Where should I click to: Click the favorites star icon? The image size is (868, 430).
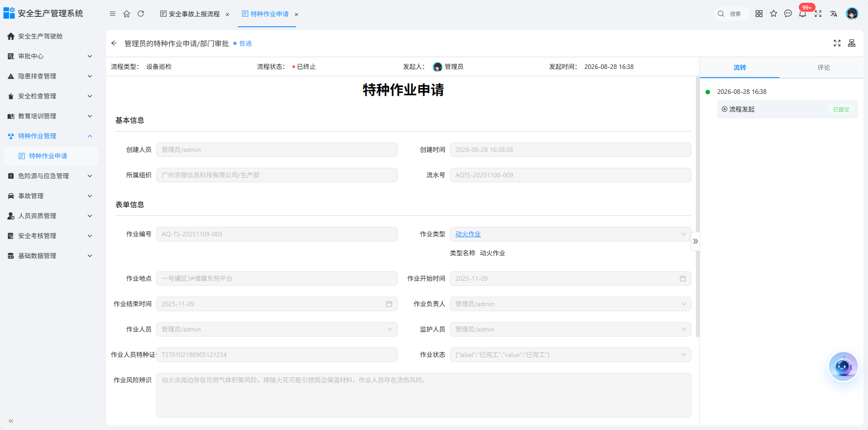pyautogui.click(x=774, y=14)
